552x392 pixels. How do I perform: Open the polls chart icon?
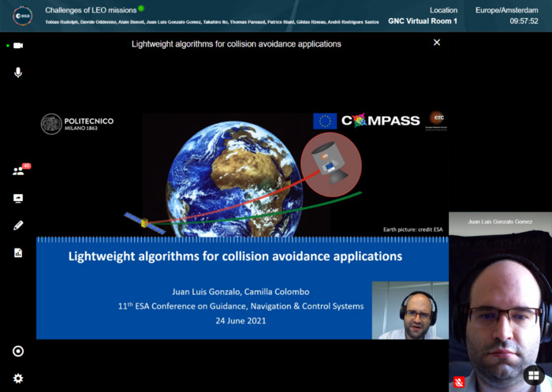click(x=17, y=252)
